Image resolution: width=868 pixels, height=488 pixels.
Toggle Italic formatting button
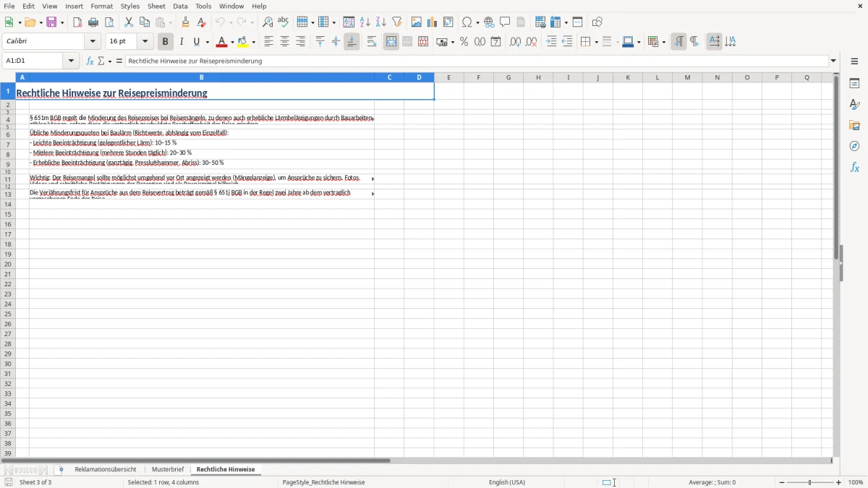[x=182, y=42]
